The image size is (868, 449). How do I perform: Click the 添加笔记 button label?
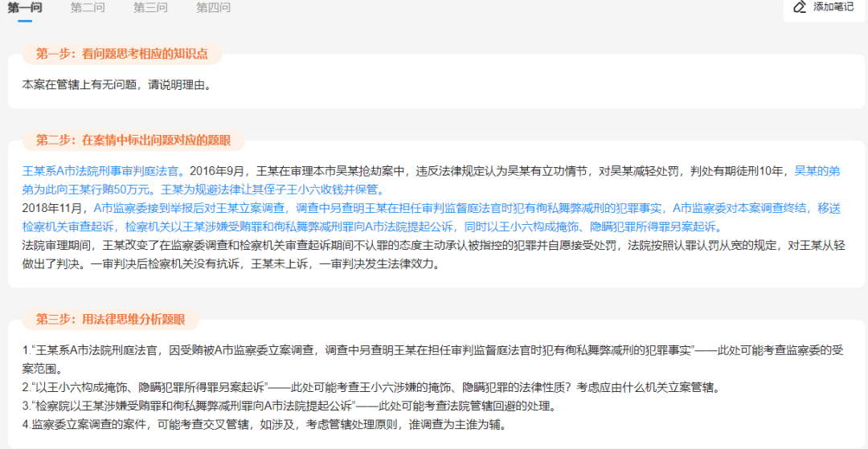833,6
